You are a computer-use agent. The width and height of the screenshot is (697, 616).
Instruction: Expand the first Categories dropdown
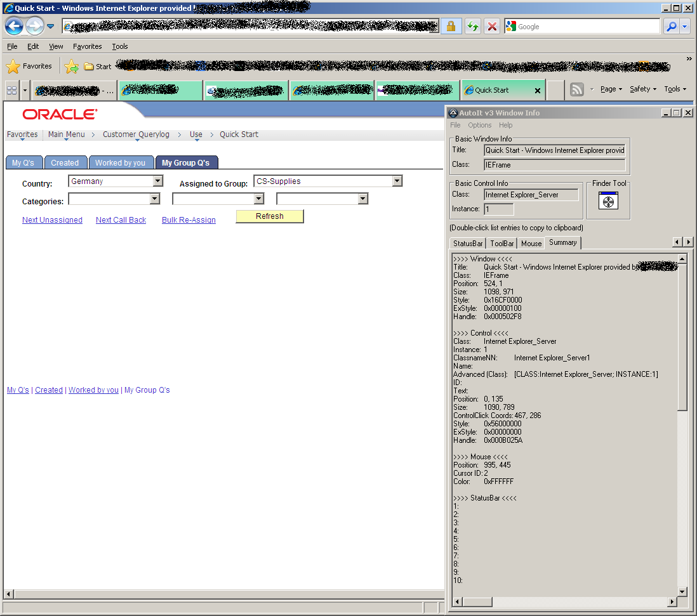click(x=154, y=199)
